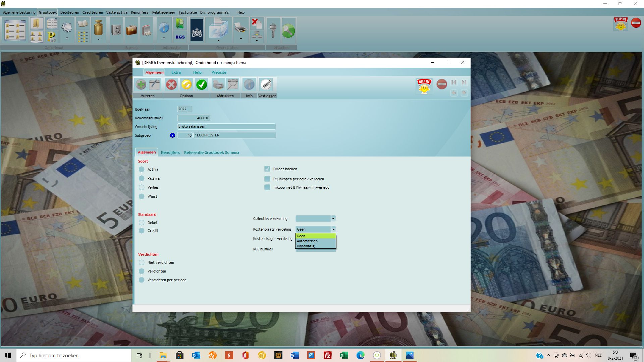
Task: Collapse the Kostenplaats verdeling dropdown arrow
Action: pos(333,229)
